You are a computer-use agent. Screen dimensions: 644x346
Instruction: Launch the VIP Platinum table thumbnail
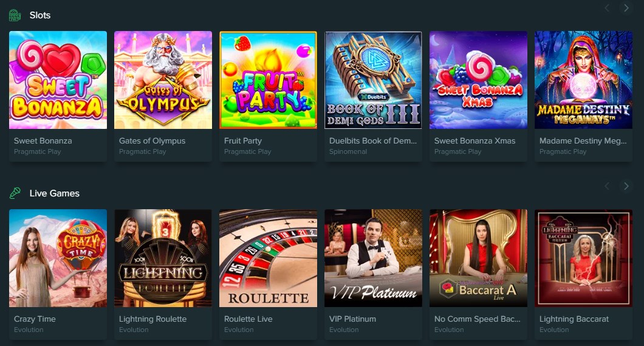[x=374, y=258]
